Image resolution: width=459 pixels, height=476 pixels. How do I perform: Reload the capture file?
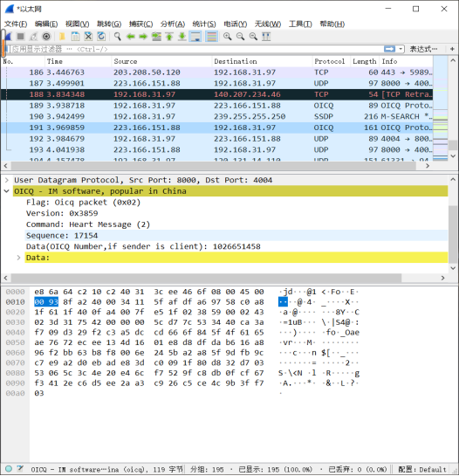pos(101,37)
